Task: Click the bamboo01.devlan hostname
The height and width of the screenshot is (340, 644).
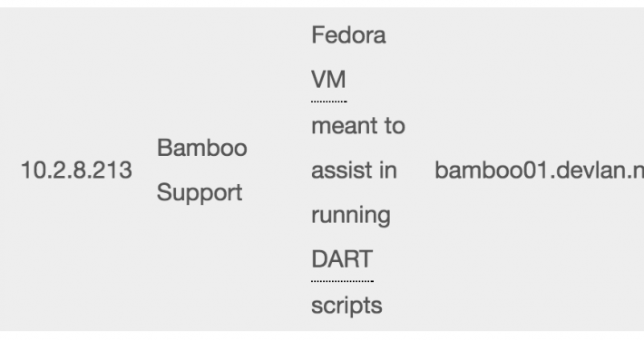Action: coord(540,170)
